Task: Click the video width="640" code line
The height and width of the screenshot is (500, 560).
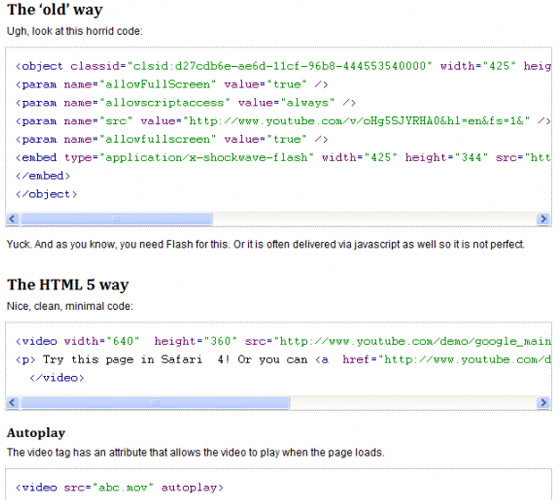Action: click(283, 341)
